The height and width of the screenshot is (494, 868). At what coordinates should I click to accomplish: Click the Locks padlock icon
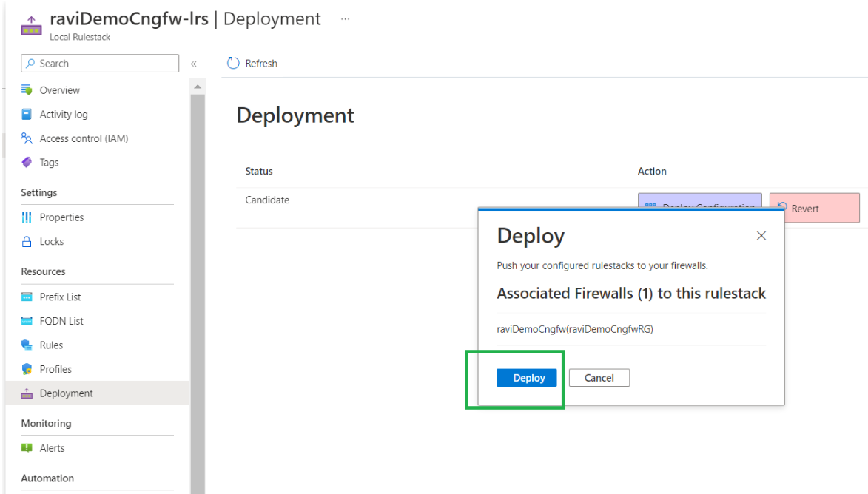click(x=27, y=242)
